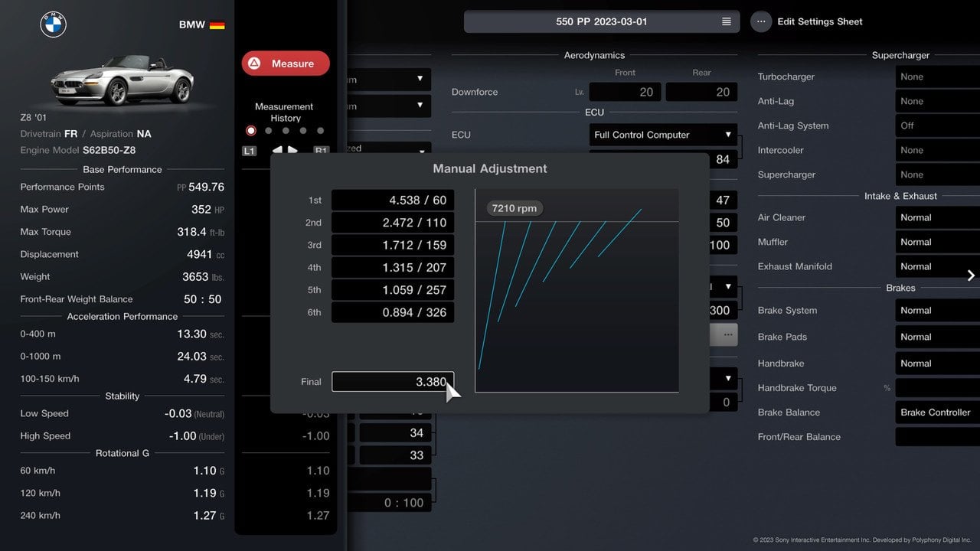Click the right chevron arrow beside Exhaust Manifold

[x=971, y=275]
